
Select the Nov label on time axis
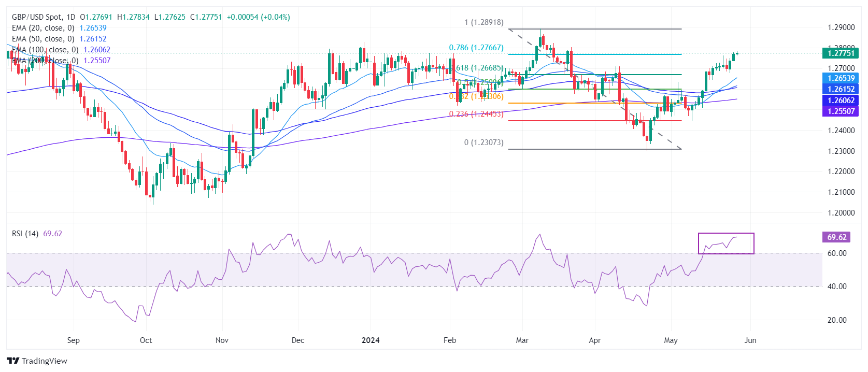point(222,340)
